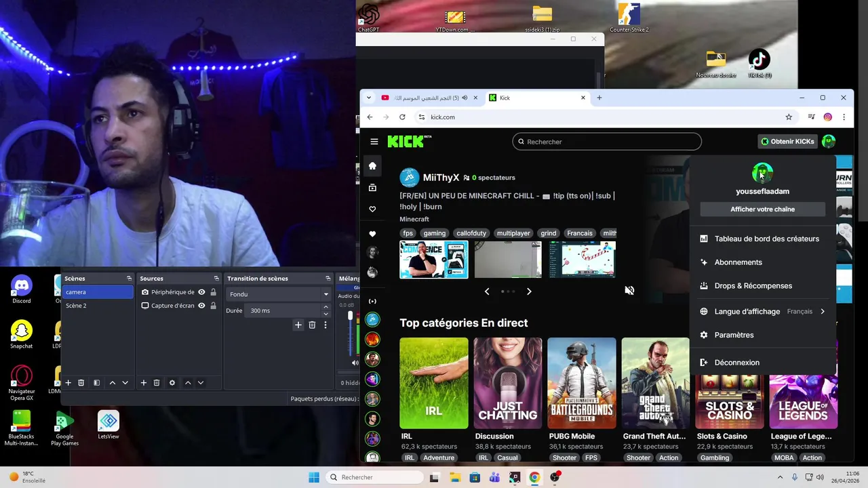Open the Kick sidebar hamburger menu
This screenshot has width=868, height=488.
(x=374, y=142)
